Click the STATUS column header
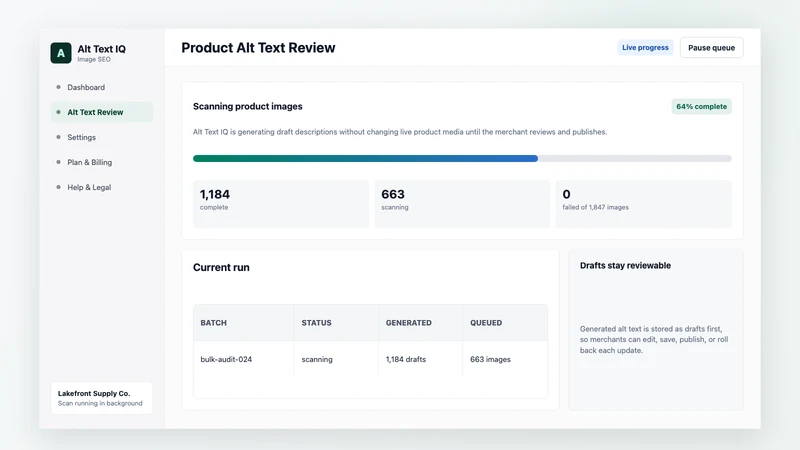Image resolution: width=800 pixels, height=450 pixels. [336, 323]
